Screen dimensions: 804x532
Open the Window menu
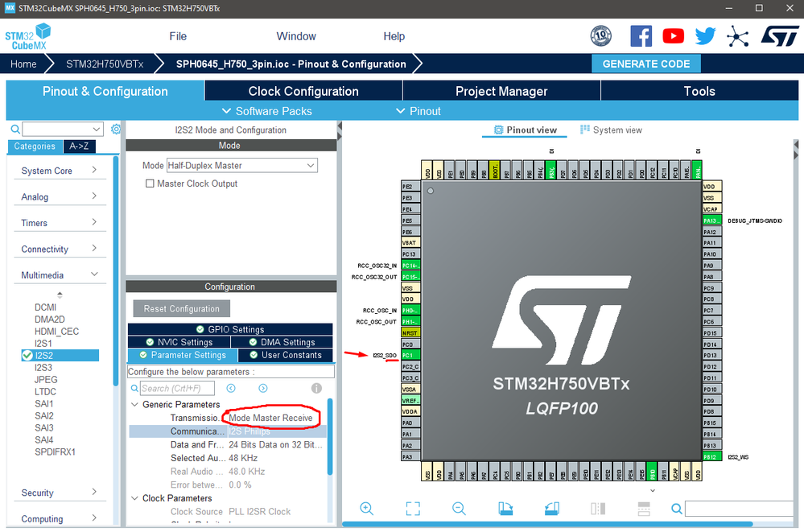(296, 36)
